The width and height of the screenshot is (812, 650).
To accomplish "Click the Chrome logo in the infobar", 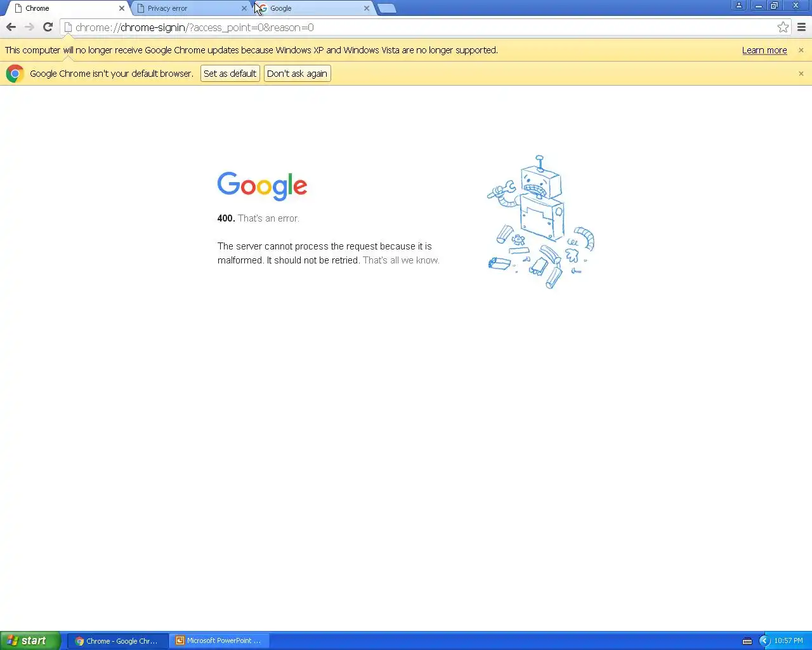I will tap(15, 74).
